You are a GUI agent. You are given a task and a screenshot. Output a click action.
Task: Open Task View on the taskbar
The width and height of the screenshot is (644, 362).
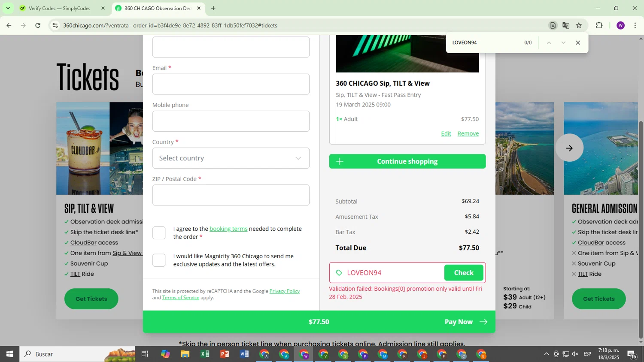pyautogui.click(x=145, y=354)
